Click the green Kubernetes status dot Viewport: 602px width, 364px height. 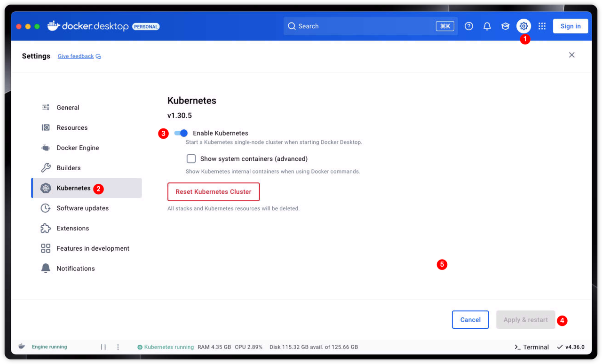tap(140, 347)
